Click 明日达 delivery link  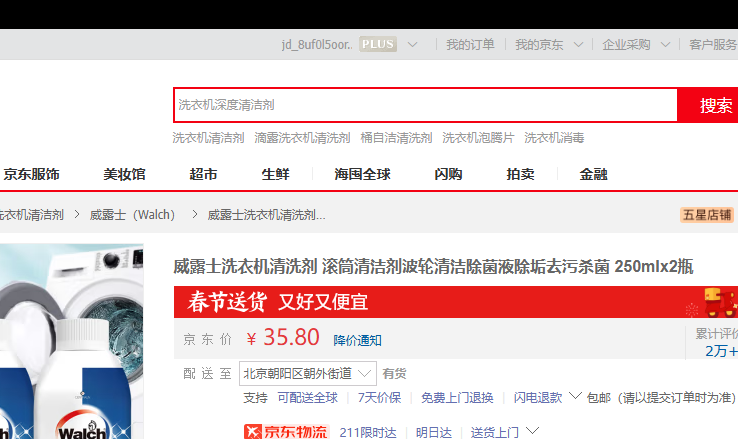click(433, 432)
